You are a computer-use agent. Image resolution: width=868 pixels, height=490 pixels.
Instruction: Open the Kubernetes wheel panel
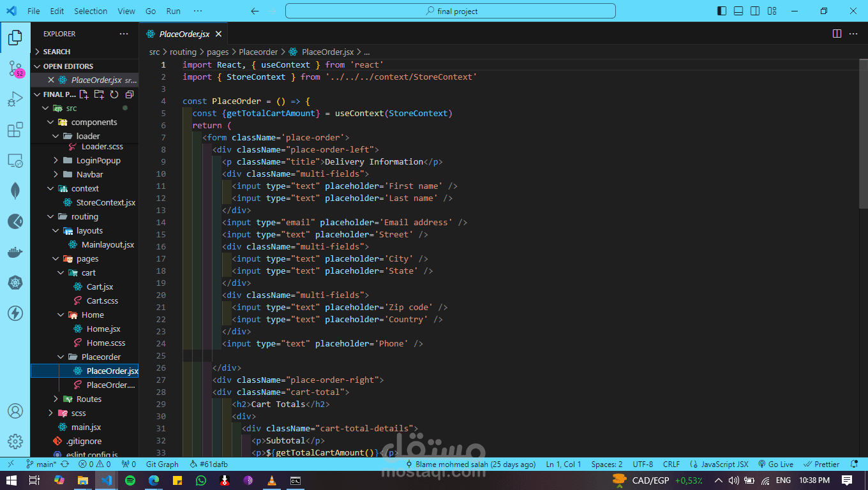pos(15,283)
